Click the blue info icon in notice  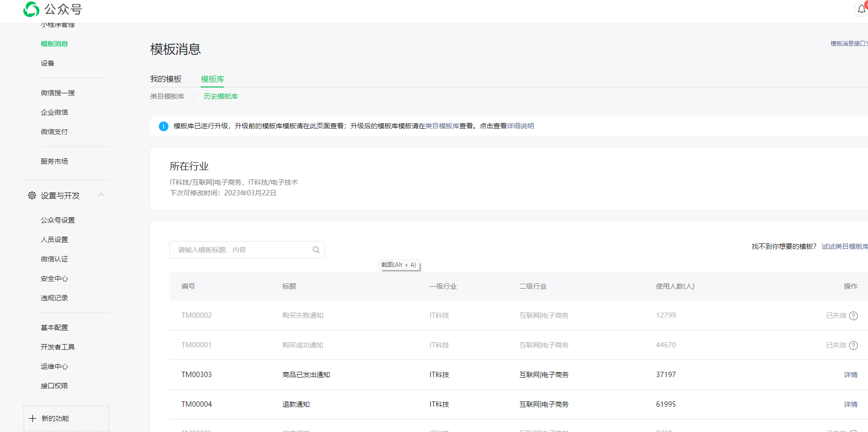(164, 126)
